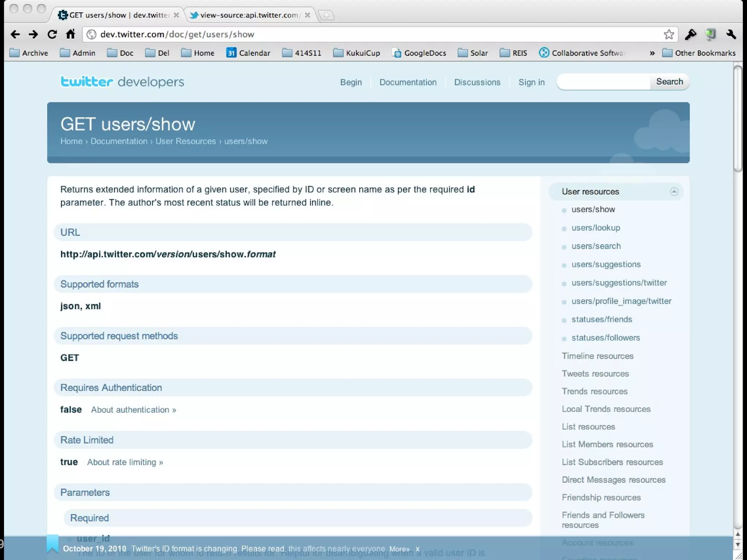This screenshot has height=560, width=747.
Task: Click the browser forward arrow
Action: click(34, 34)
